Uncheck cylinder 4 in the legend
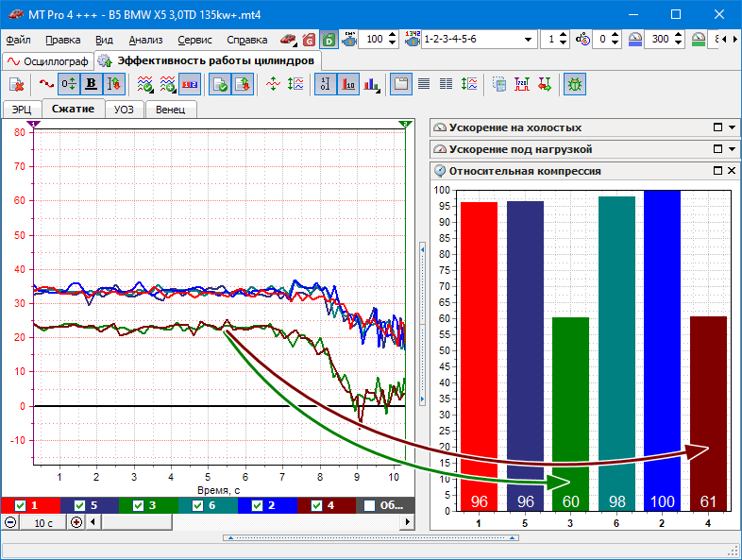 (x=316, y=505)
